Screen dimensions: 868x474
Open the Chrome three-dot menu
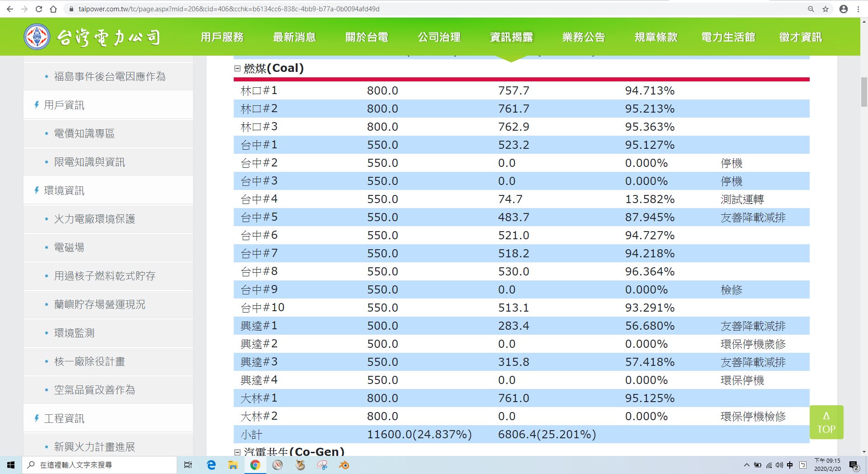coord(858,9)
